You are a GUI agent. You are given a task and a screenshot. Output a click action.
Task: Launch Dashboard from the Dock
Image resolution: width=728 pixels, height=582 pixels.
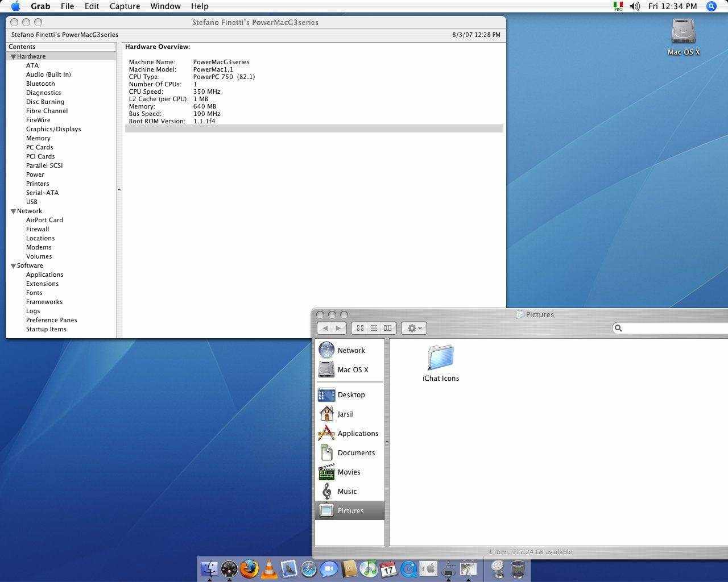[229, 568]
